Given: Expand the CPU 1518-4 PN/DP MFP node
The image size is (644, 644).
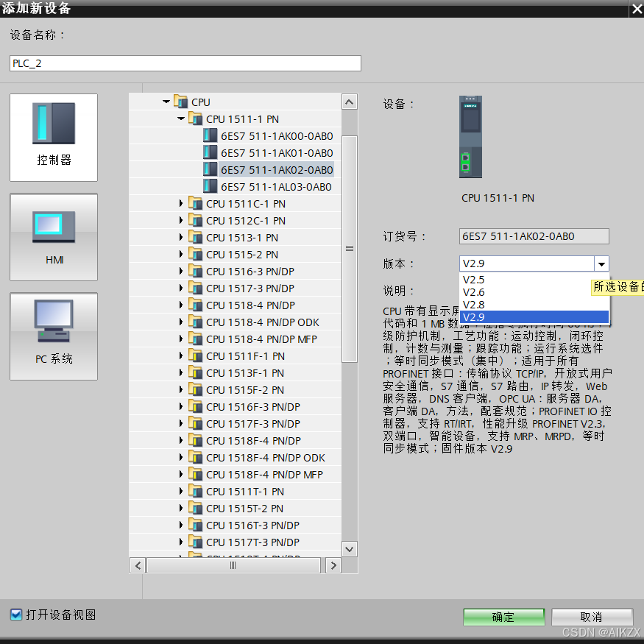Looking at the screenshot, I should (x=181, y=339).
